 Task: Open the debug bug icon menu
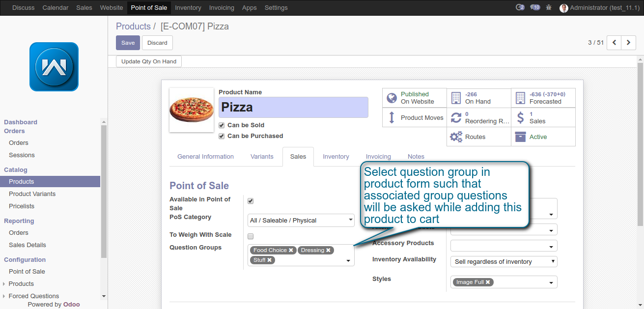tap(549, 8)
